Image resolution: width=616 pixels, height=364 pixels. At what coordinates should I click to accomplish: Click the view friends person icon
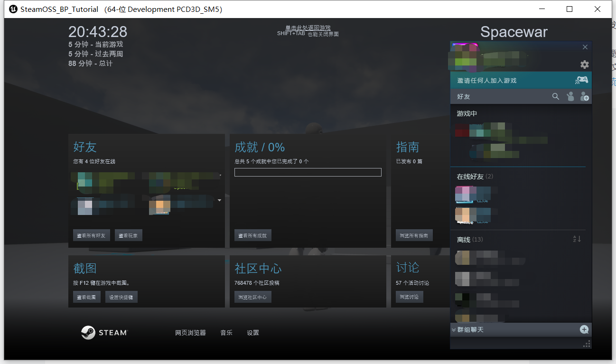[570, 96]
